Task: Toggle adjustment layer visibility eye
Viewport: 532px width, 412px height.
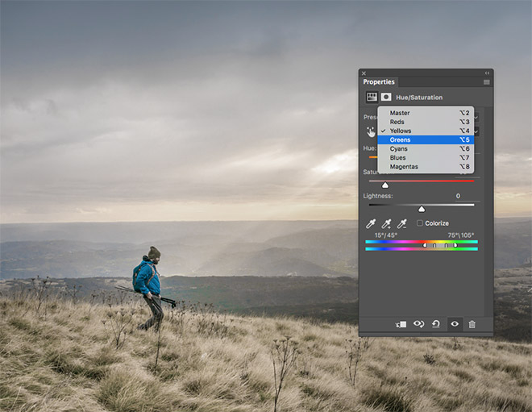Action: click(x=455, y=323)
